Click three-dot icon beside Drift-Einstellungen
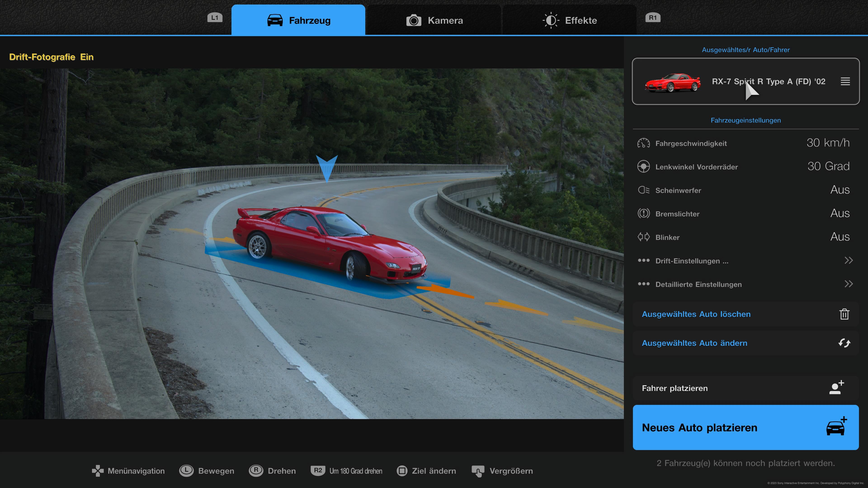The width and height of the screenshot is (868, 488). [x=643, y=260]
